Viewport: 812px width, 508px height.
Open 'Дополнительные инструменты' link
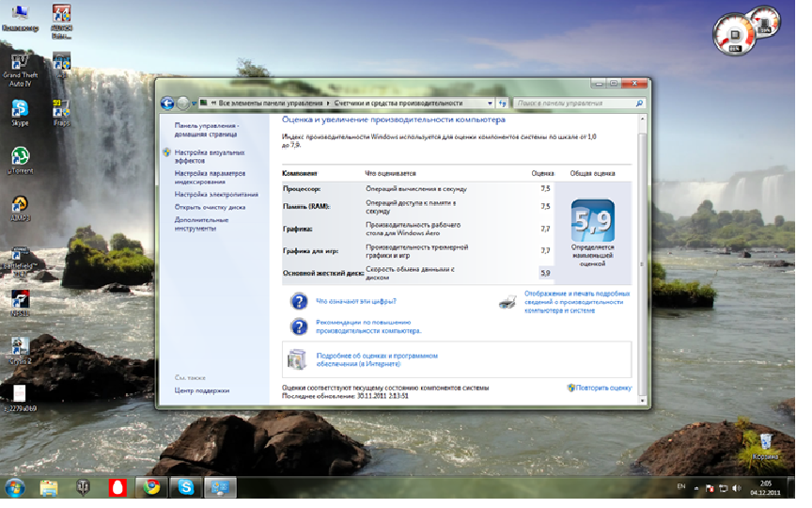(201, 224)
